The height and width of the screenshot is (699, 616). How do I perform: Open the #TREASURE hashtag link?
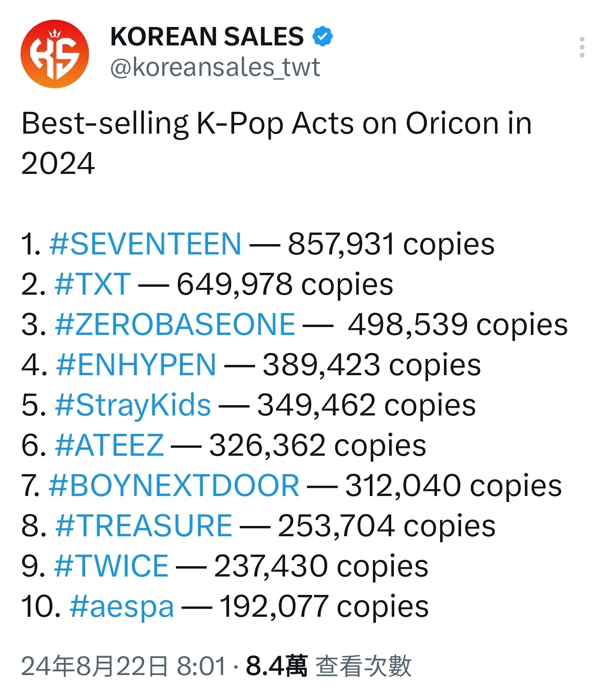coord(144,526)
